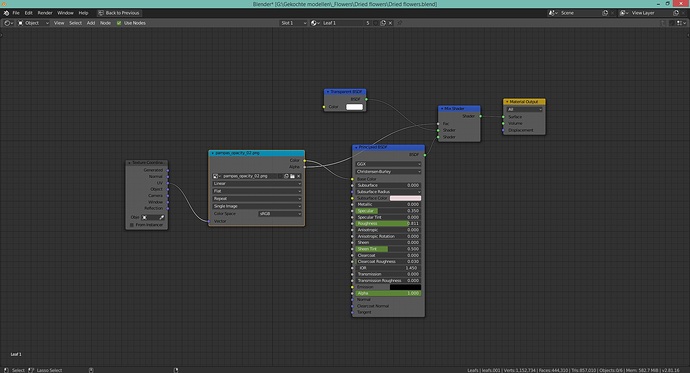The image size is (690, 373).
Task: Open the Object shader type dropdown
Action: [x=33, y=23]
